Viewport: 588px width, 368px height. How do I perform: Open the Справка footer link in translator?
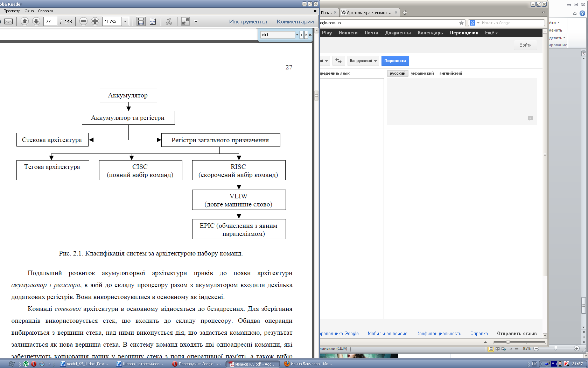pyautogui.click(x=479, y=333)
